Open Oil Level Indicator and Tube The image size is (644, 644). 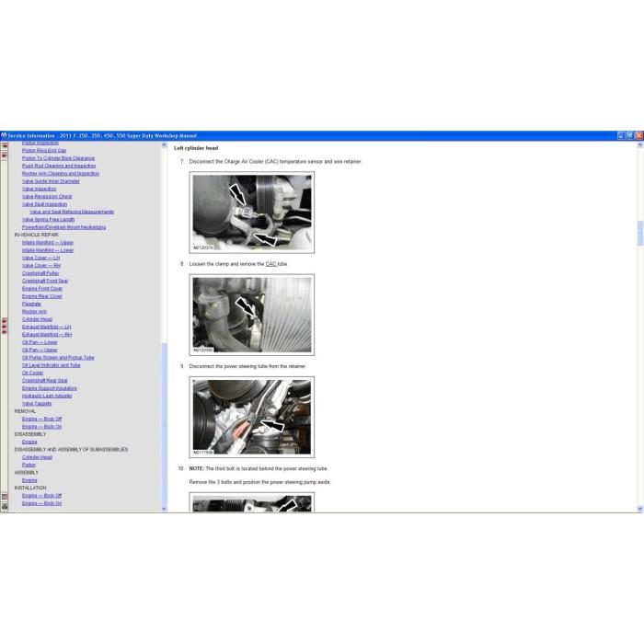click(52, 365)
